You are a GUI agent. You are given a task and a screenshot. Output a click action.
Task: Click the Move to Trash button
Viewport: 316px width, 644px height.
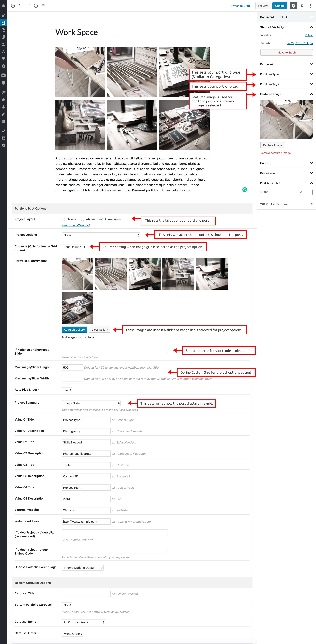click(x=286, y=53)
